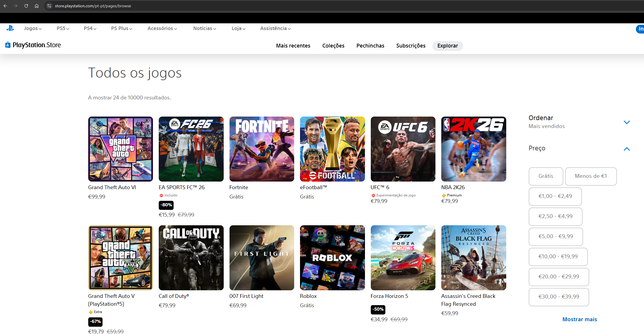Open the NBA 2K26 cover thumbnail
This screenshot has height=334, width=644.
[x=474, y=149]
